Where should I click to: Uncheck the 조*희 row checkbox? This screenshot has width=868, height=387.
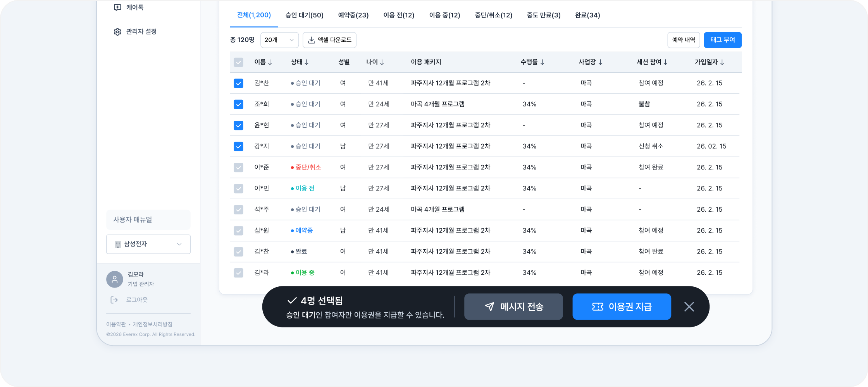pyautogui.click(x=238, y=104)
